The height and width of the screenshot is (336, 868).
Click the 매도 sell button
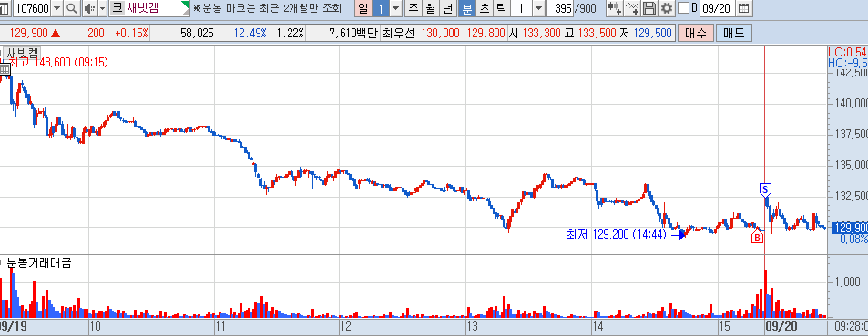(734, 33)
